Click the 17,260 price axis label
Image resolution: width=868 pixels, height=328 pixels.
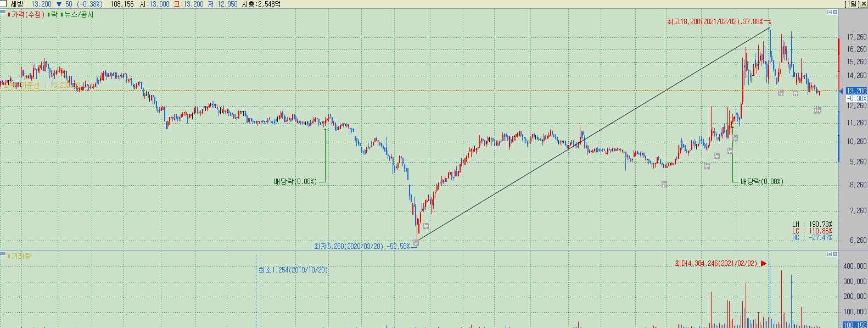pyautogui.click(x=857, y=37)
